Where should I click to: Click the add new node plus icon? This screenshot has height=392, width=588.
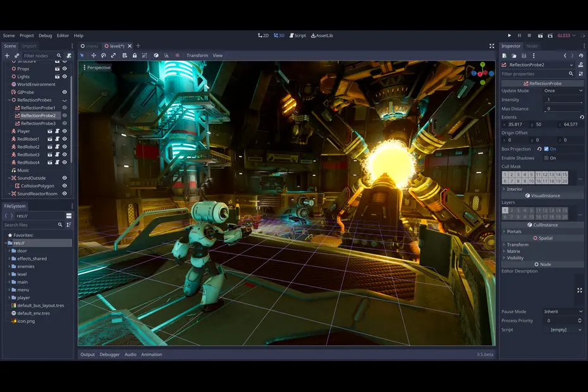[7, 56]
